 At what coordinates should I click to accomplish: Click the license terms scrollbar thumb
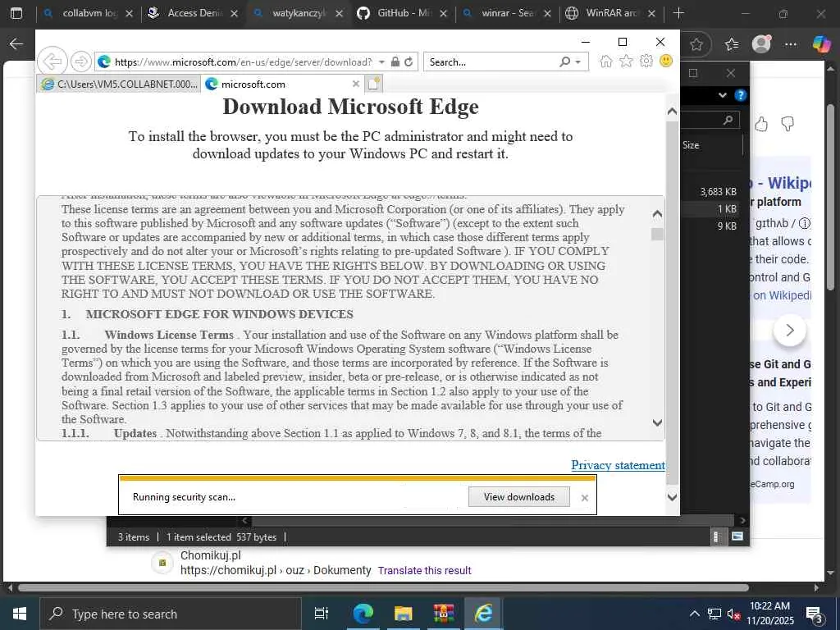tap(657, 234)
